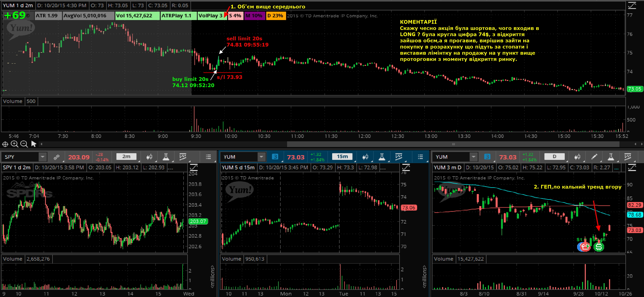This screenshot has height=297, width=644.
Task: Expand the YUM symbol dropdown in daily panel
Action: tap(473, 157)
